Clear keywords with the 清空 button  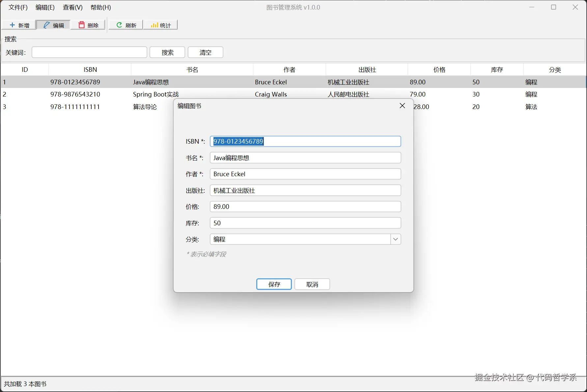pyautogui.click(x=205, y=52)
